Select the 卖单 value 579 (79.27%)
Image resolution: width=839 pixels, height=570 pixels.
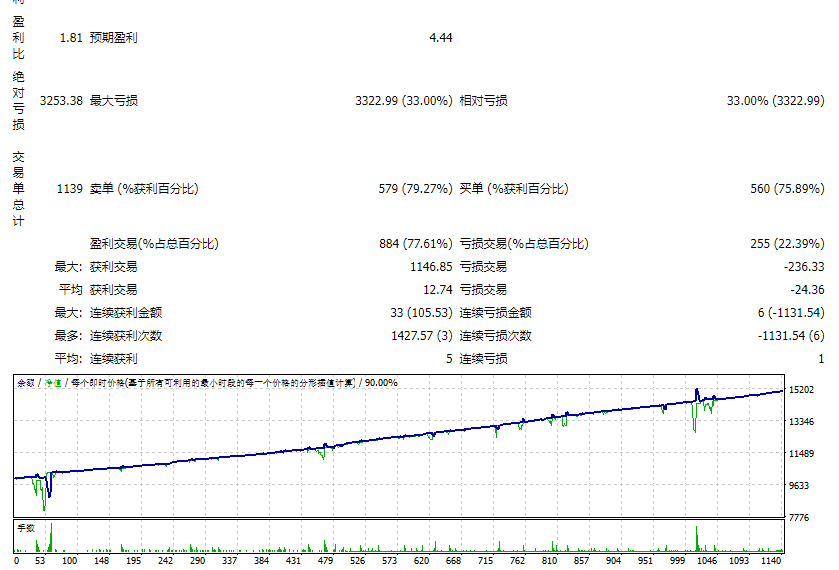click(414, 189)
